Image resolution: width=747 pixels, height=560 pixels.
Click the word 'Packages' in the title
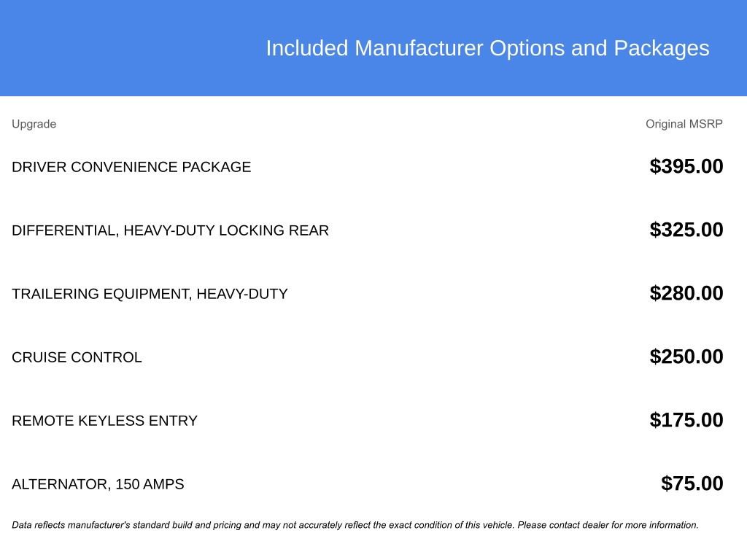(661, 48)
